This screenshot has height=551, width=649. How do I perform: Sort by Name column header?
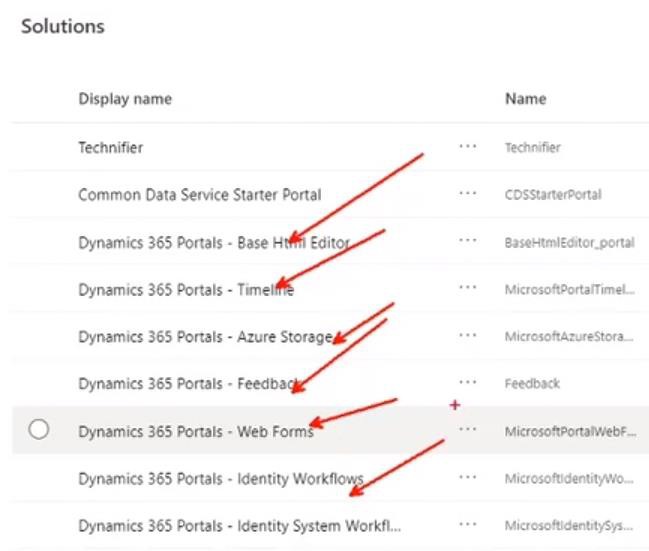(526, 99)
